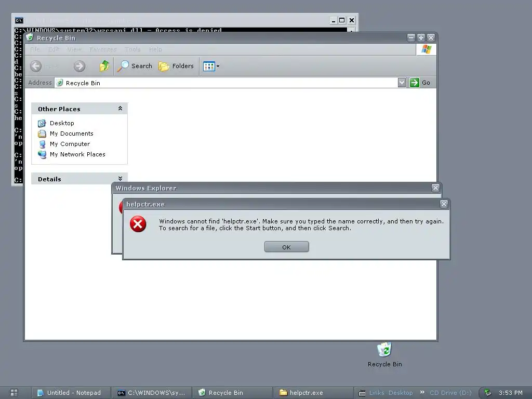Open the Help menu in Recycle Bin

tap(155, 49)
